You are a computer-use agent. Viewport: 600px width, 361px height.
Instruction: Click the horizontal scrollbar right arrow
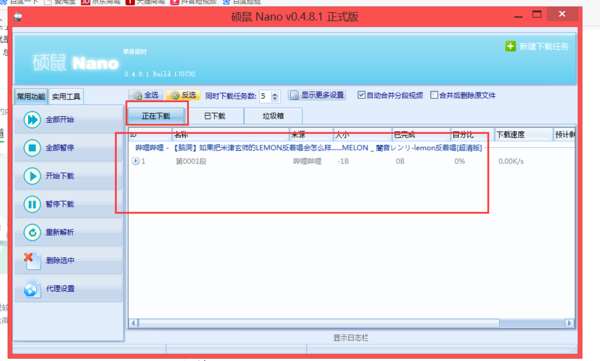[x=569, y=323]
